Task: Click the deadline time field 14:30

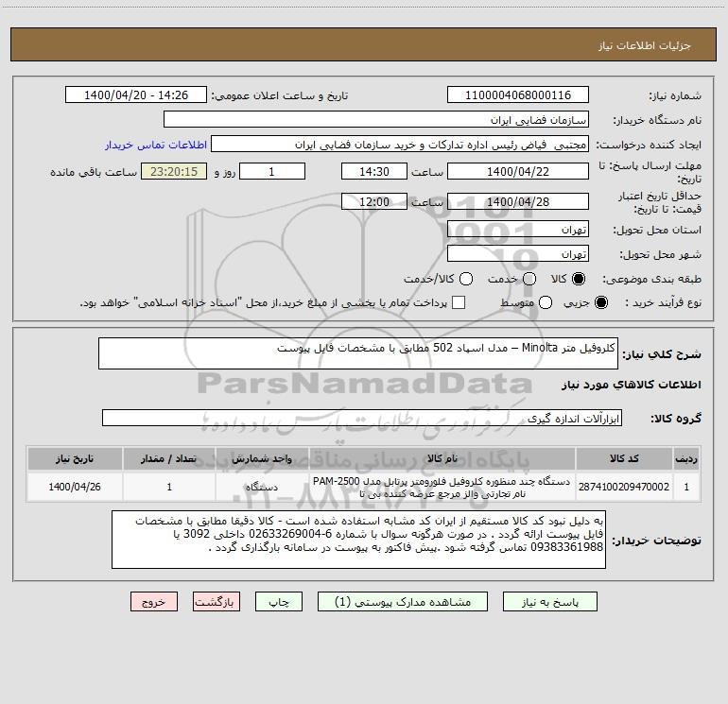Action: tap(374, 171)
